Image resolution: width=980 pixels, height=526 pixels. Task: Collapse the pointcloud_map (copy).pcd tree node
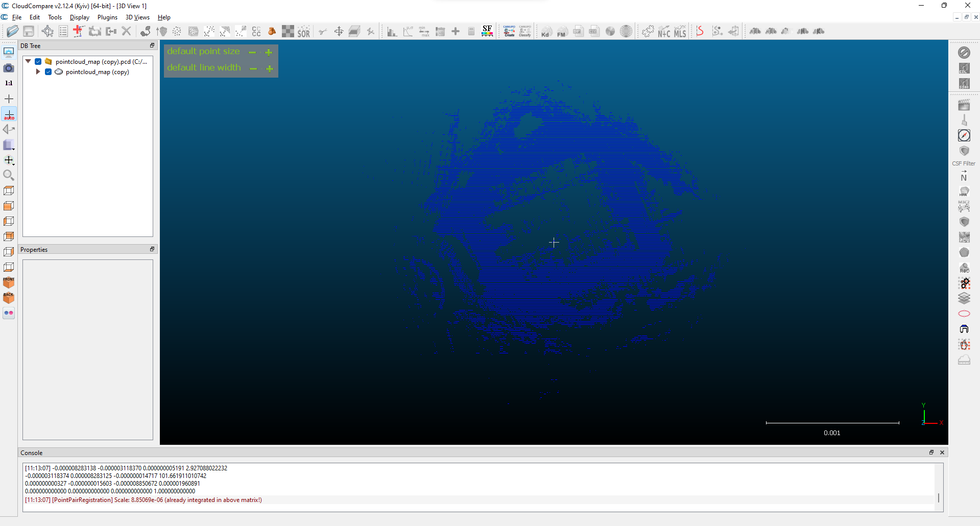point(29,62)
